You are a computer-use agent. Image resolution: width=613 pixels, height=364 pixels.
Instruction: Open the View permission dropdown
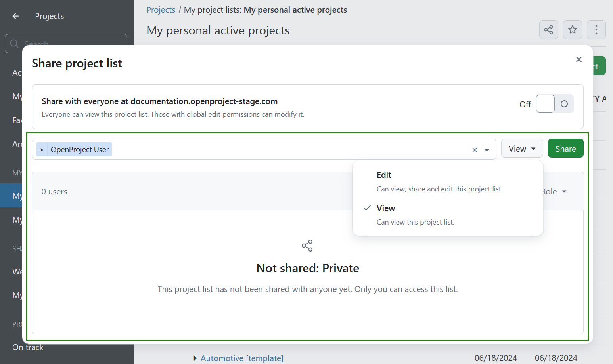pos(522,148)
